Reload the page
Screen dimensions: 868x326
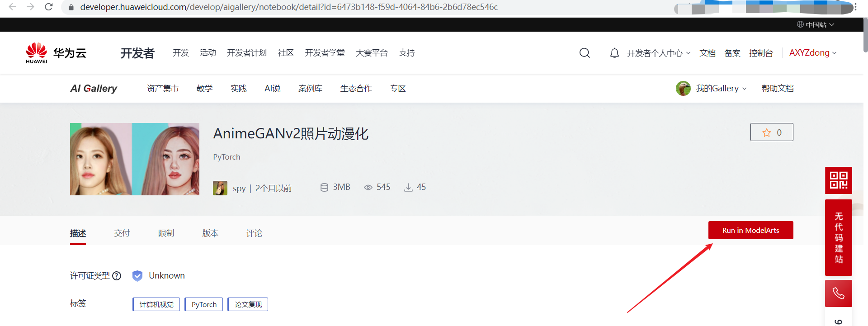pos(49,7)
